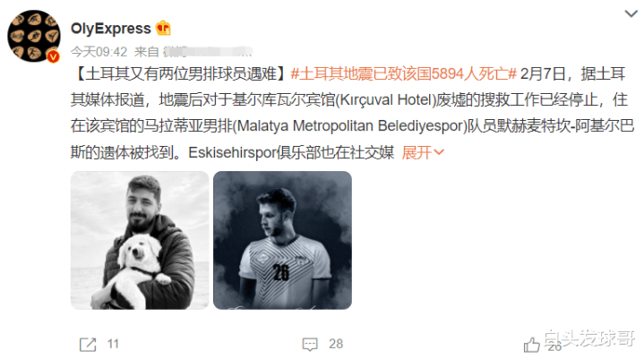The image size is (644, 359).
Task: Click the crown membership badge icon
Action: pyautogui.click(x=163, y=28)
